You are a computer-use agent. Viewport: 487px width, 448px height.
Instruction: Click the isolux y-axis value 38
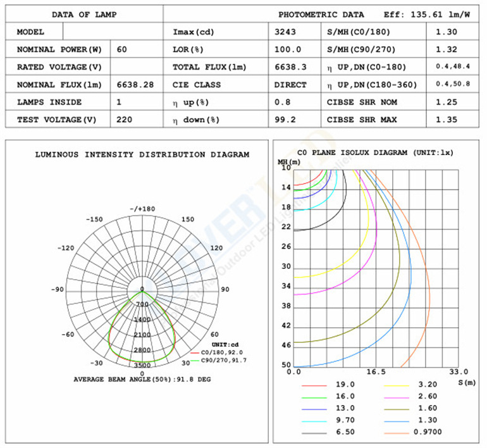(286, 306)
